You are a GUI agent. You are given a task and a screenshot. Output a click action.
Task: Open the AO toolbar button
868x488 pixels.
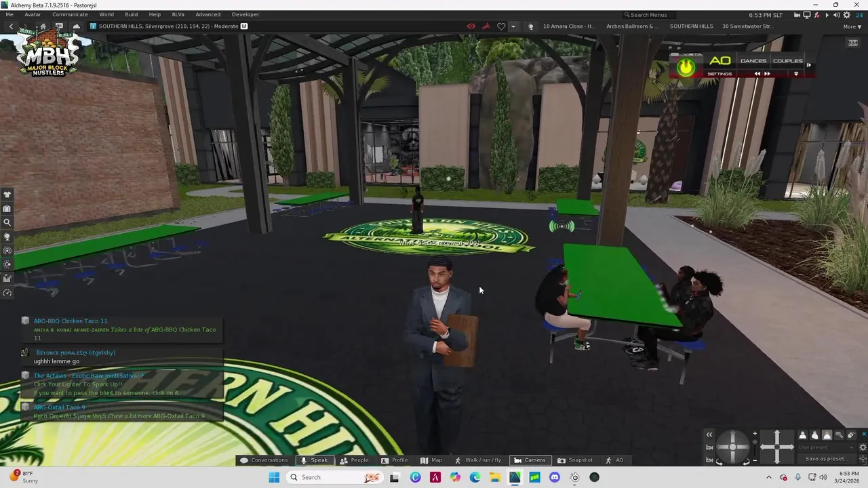click(614, 460)
